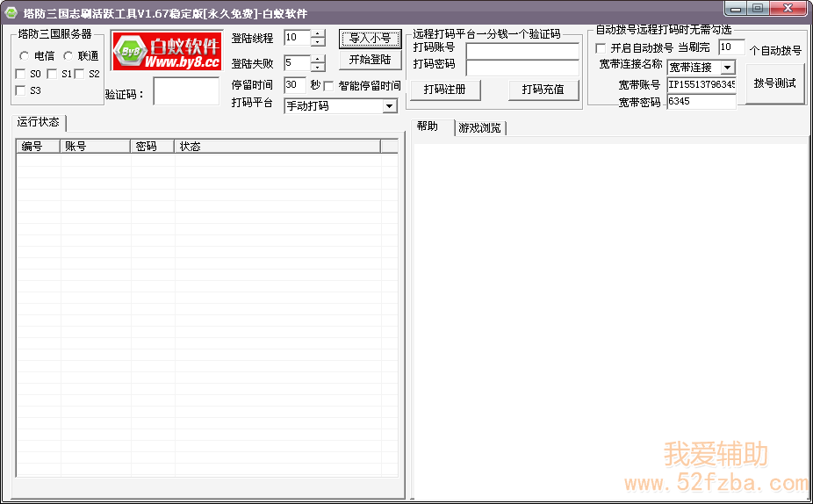Open the 帮助 tab

[x=428, y=126]
